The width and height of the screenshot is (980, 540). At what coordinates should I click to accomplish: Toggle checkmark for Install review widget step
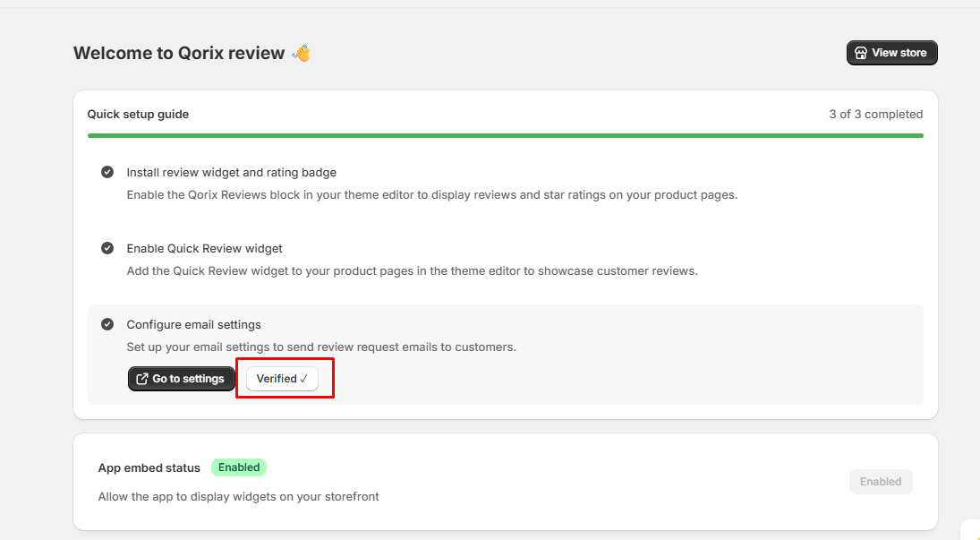click(x=107, y=172)
